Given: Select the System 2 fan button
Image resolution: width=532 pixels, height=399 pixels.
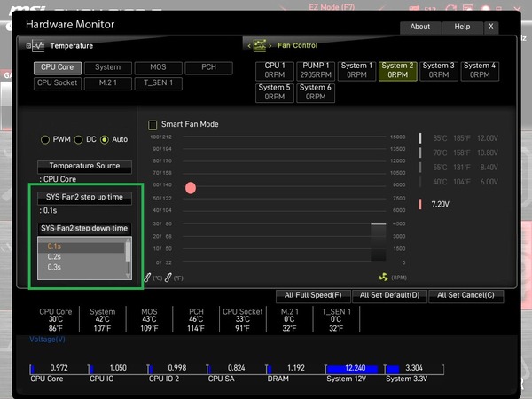Looking at the screenshot, I should click(x=397, y=71).
